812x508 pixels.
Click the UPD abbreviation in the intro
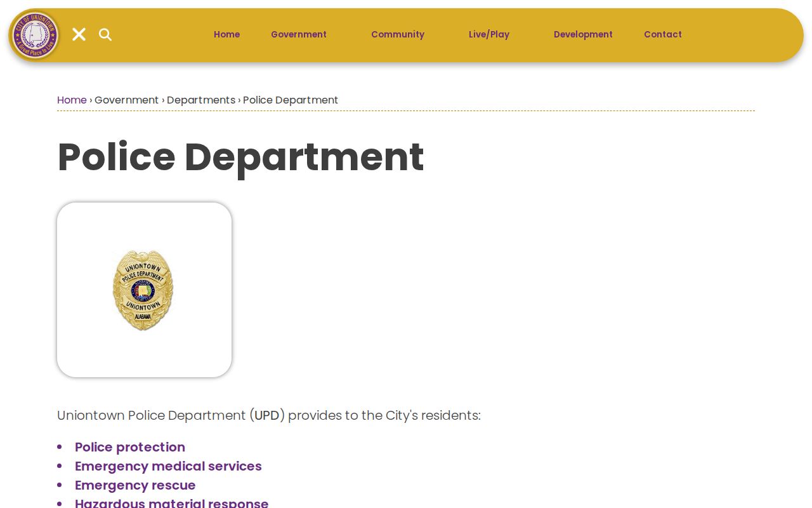click(x=267, y=415)
